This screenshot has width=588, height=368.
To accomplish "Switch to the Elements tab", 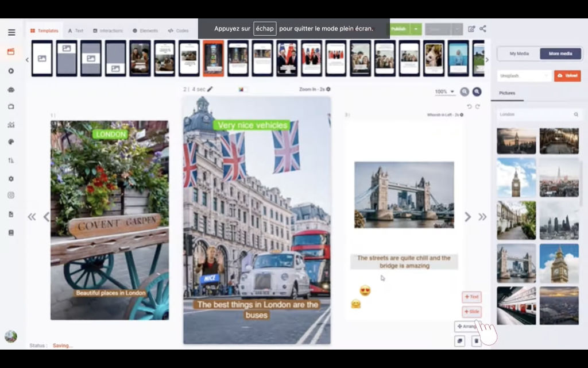I will (145, 31).
